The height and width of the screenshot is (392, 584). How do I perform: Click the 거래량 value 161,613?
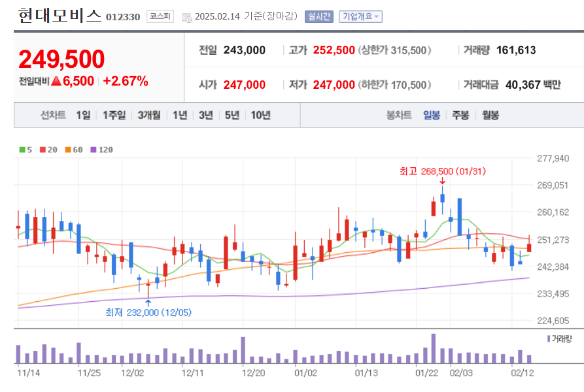516,50
